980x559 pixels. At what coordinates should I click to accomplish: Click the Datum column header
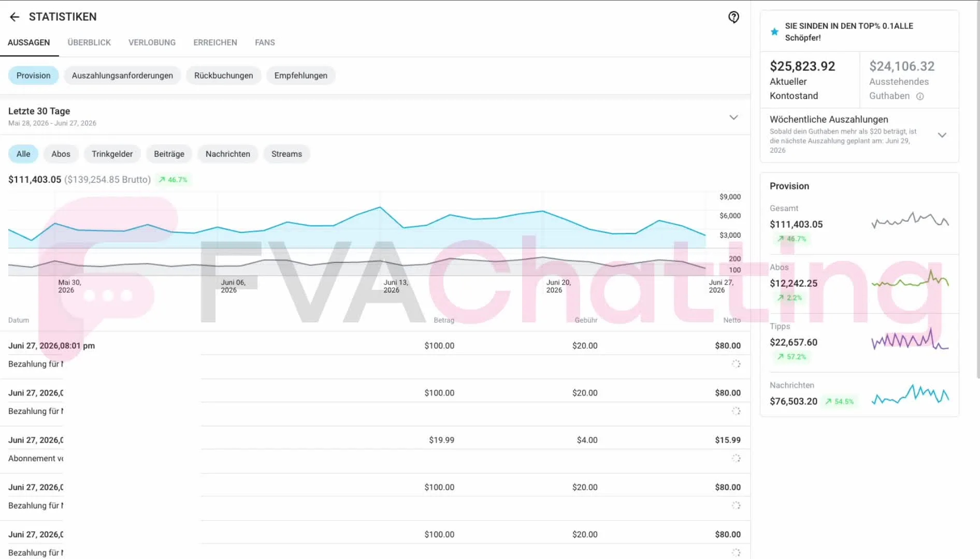pyautogui.click(x=19, y=320)
